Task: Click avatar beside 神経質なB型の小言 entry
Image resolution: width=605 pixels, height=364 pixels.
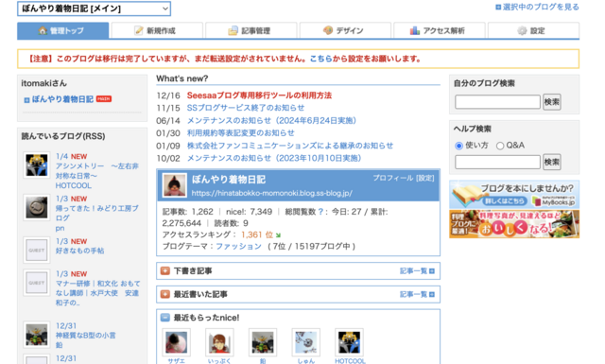Action: (37, 335)
